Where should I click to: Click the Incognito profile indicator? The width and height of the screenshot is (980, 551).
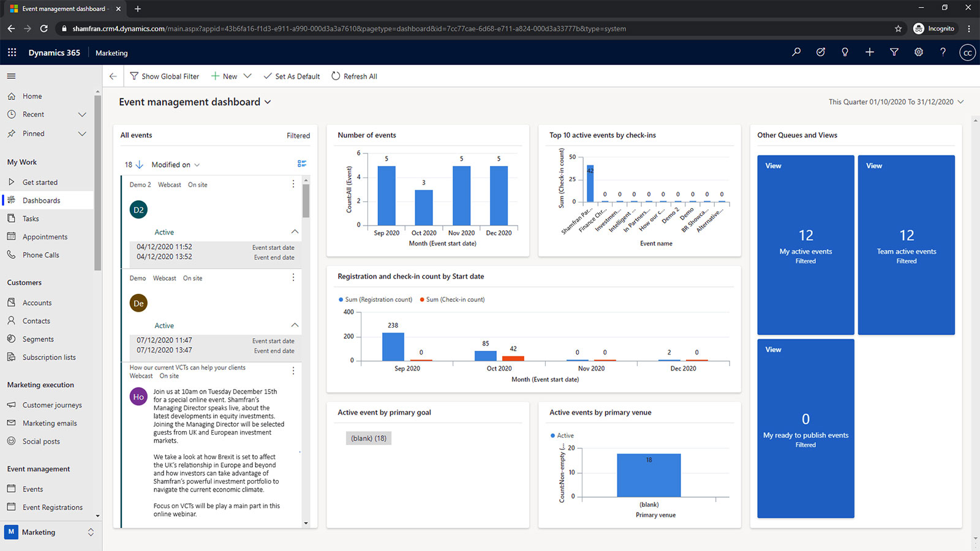click(934, 29)
